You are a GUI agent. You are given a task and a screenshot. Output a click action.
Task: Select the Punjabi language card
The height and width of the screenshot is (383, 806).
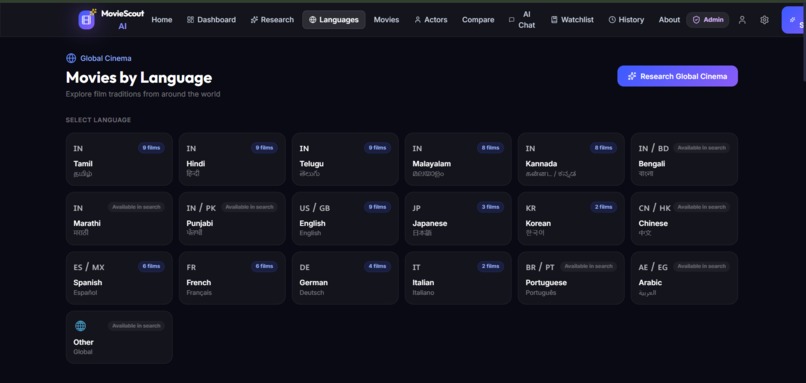tap(232, 218)
